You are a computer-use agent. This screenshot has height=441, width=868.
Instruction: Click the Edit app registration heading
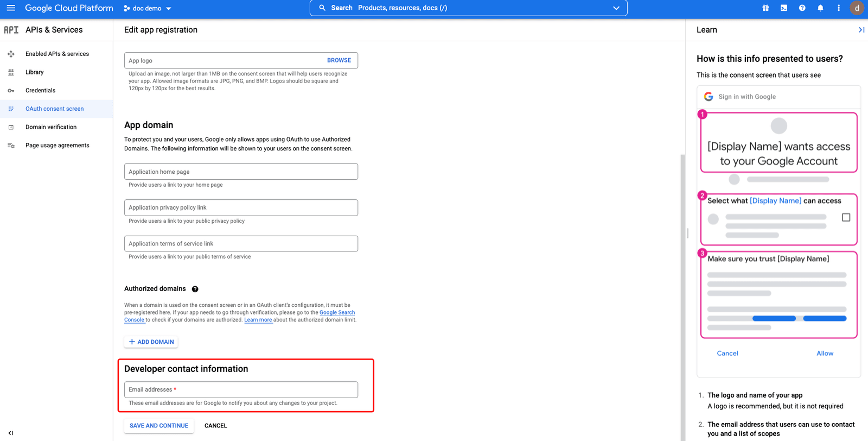pos(161,30)
